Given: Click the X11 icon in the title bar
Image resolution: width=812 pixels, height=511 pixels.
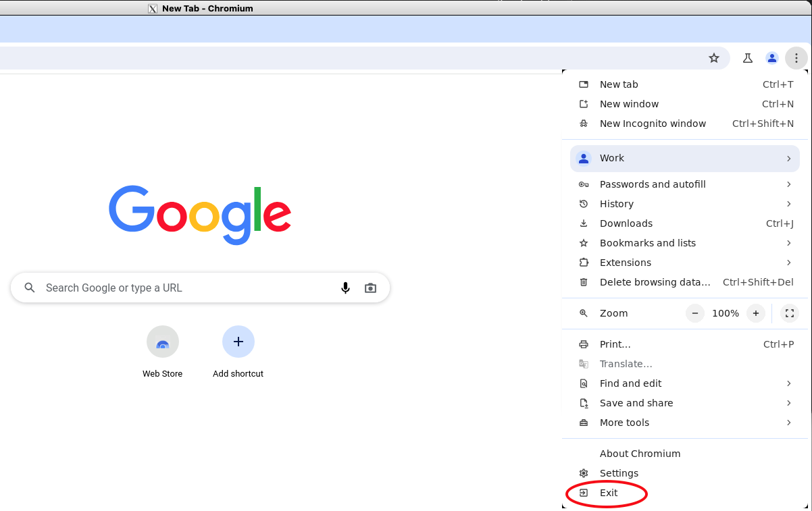Looking at the screenshot, I should pos(153,9).
